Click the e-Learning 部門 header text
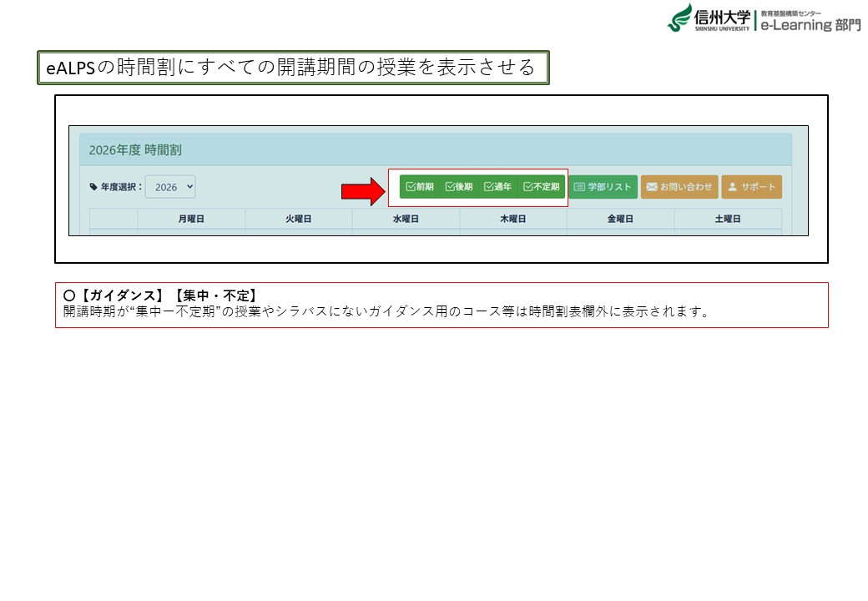This screenshot has width=868, height=601. click(810, 24)
